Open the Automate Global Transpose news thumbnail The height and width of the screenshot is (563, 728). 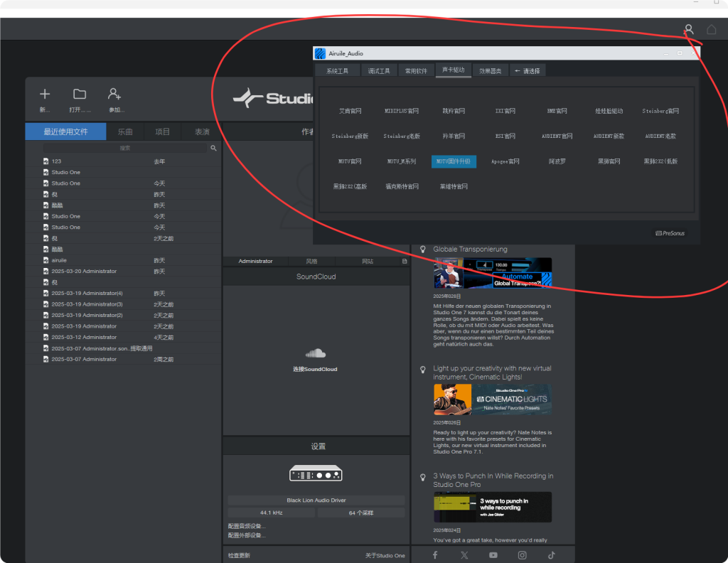point(493,273)
